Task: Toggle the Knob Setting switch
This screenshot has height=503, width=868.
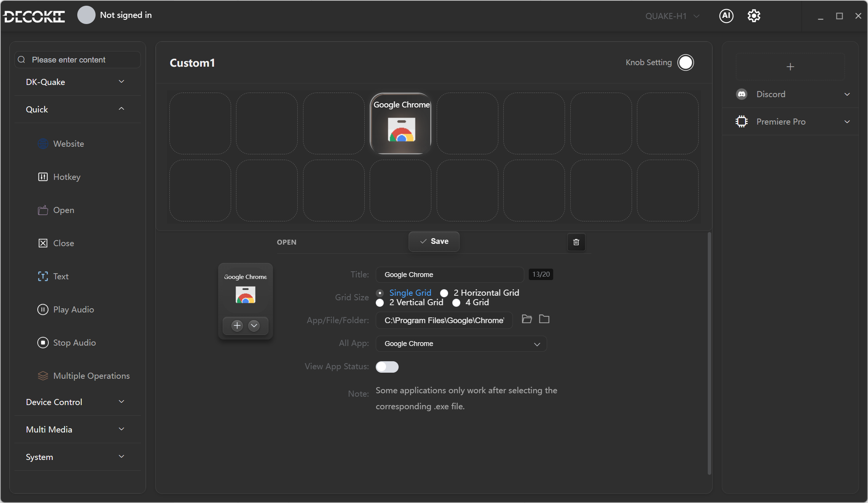Action: tap(686, 62)
